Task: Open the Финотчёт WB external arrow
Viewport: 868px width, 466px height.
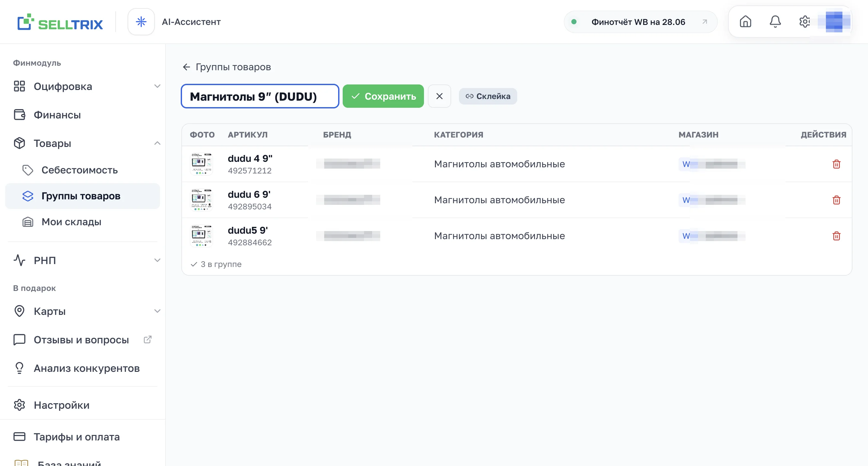Action: 704,22
